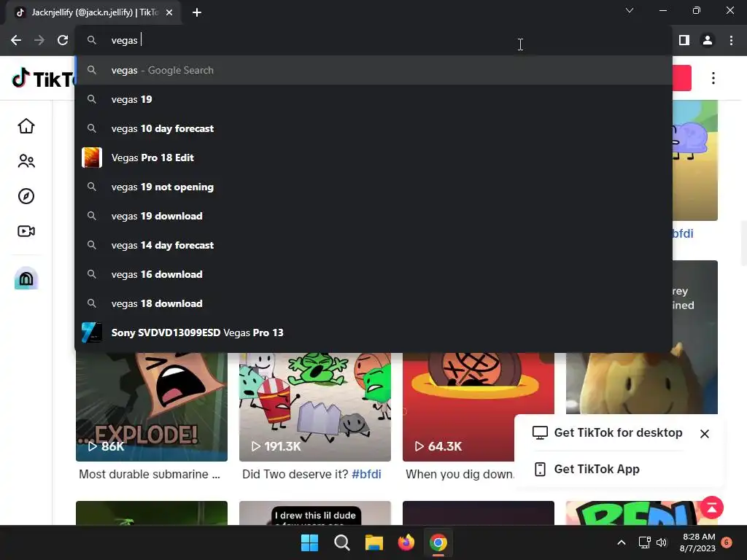Pick 'vegas 10 day forecast' suggestion
Screen dimensions: 747x560
tap(373, 128)
